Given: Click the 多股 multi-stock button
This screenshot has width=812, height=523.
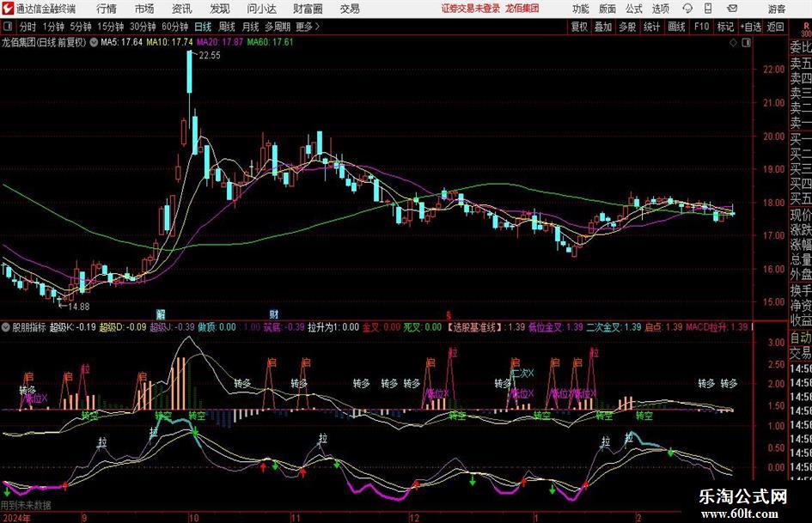Looking at the screenshot, I should click(x=627, y=27).
